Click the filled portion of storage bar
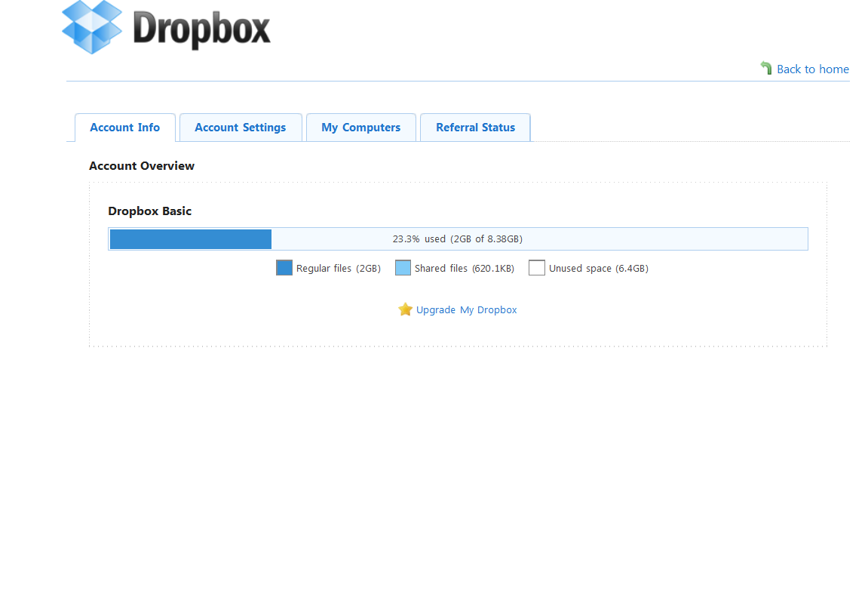 click(191, 239)
